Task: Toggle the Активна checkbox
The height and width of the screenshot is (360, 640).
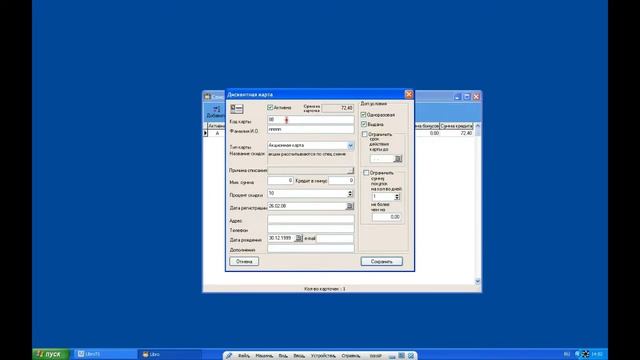Action: [x=270, y=107]
